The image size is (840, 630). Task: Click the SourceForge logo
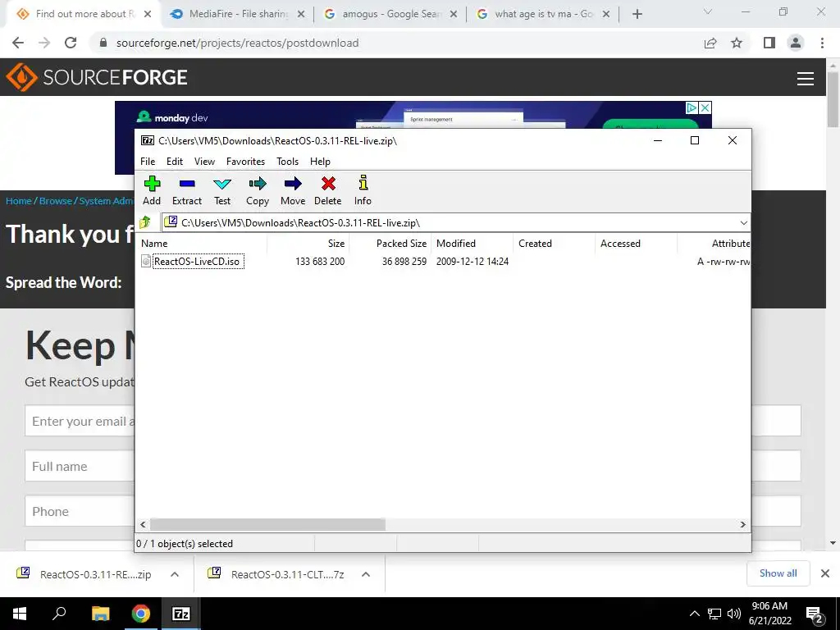pos(97,77)
